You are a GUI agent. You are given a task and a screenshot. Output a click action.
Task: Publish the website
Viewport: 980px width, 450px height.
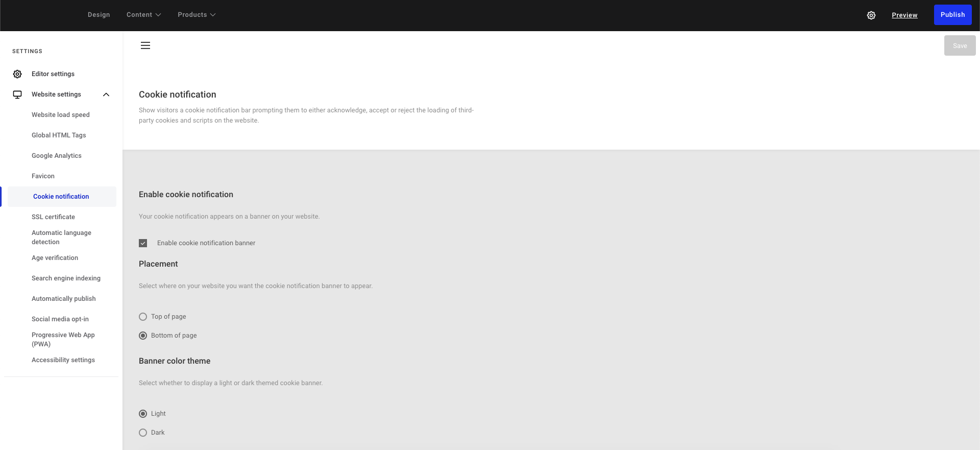(x=952, y=15)
